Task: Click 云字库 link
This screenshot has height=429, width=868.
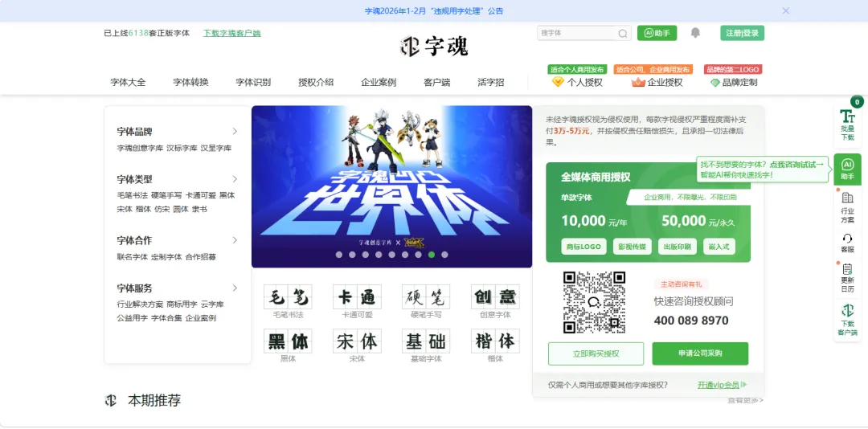Action: click(x=212, y=304)
